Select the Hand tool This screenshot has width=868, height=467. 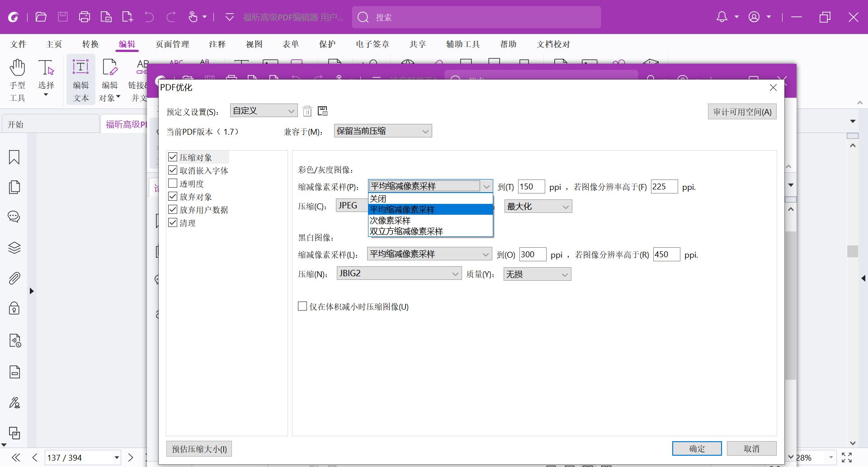17,80
